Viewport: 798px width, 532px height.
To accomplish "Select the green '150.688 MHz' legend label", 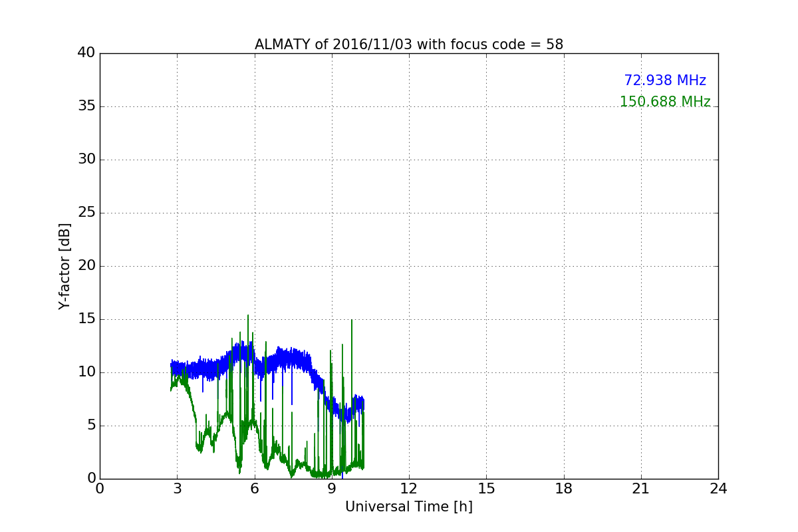I will 665,102.
